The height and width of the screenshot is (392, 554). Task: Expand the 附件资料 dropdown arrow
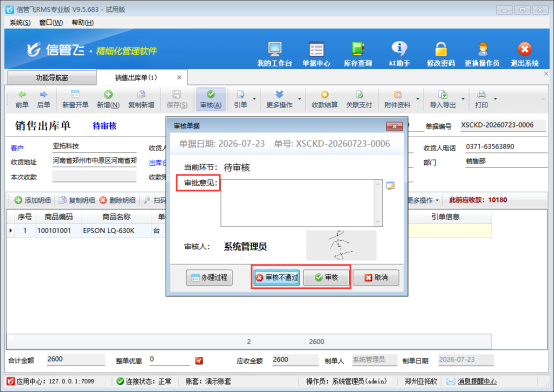[418, 99]
